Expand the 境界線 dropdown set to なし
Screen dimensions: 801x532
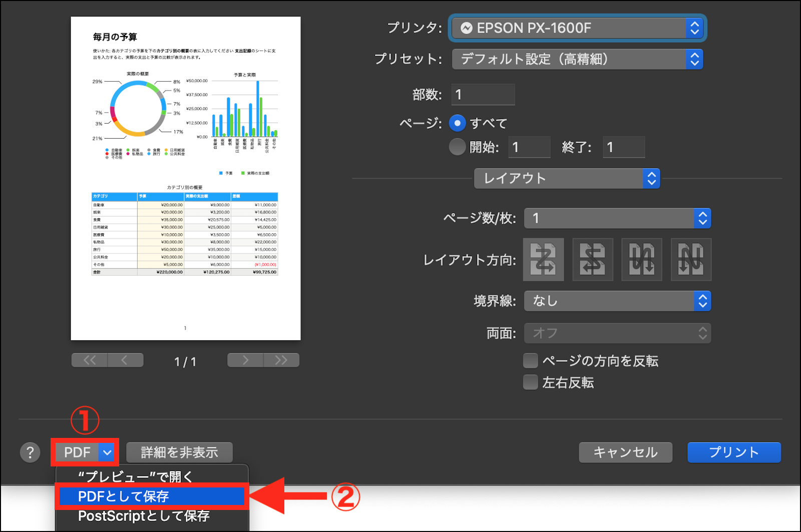pyautogui.click(x=617, y=301)
